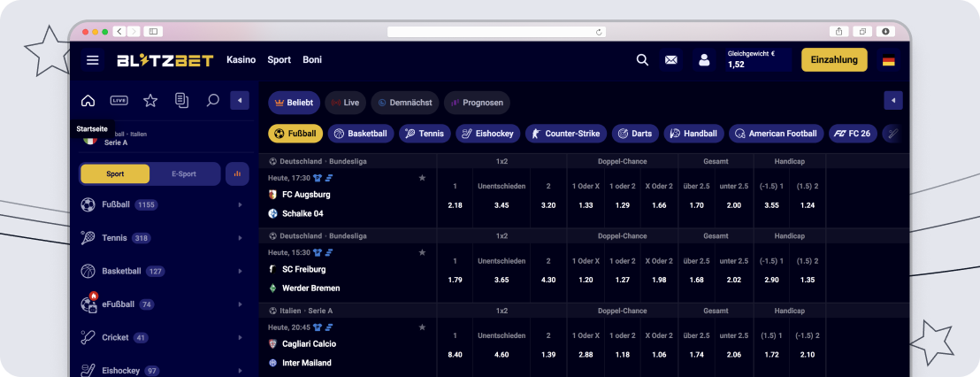Bet on Augsburg win odds 2.18

coord(455,205)
